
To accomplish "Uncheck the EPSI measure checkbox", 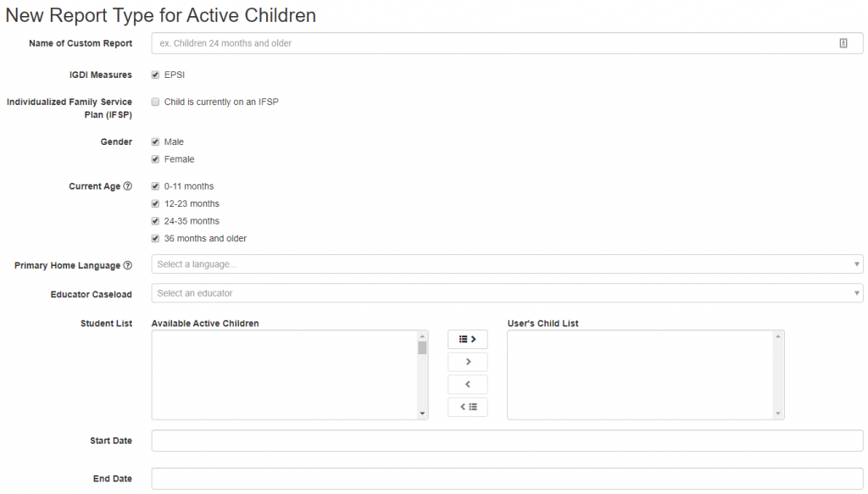I will coord(155,75).
